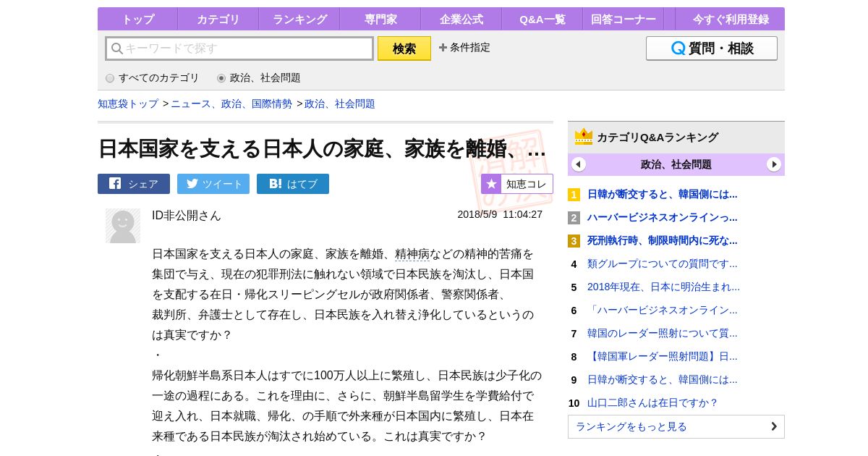Open rank 4 類グループについての質問 link
The image size is (868, 456).
tap(663, 263)
